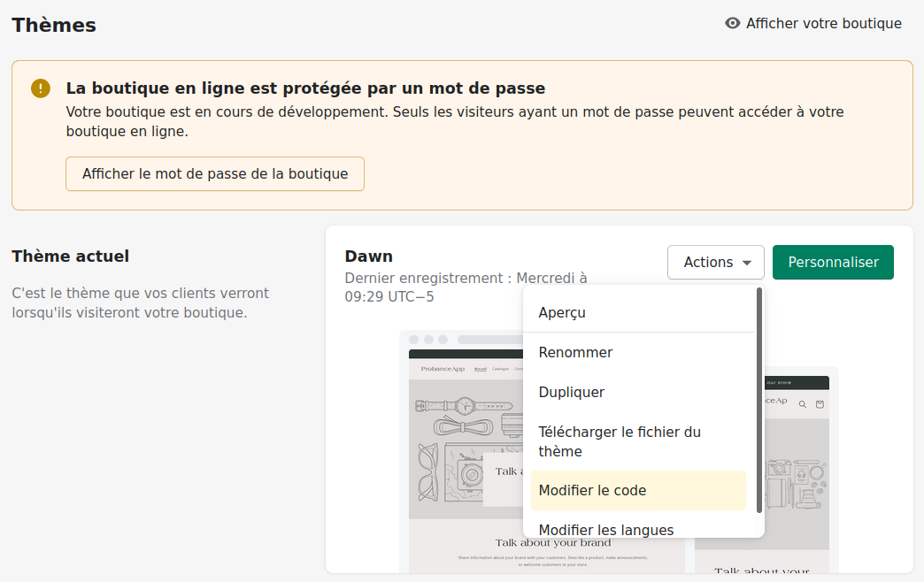
Task: Click the scrollbar inside the Actions menu
Action: point(758,398)
